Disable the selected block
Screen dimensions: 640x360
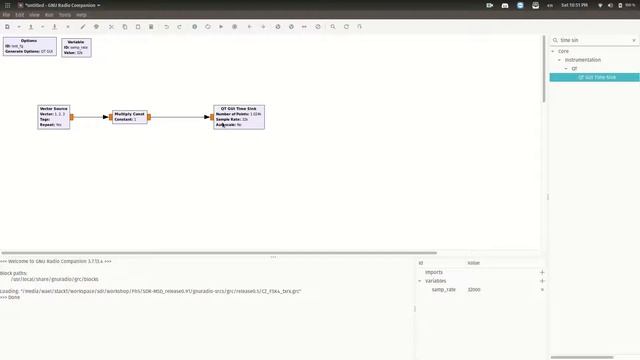point(291,27)
